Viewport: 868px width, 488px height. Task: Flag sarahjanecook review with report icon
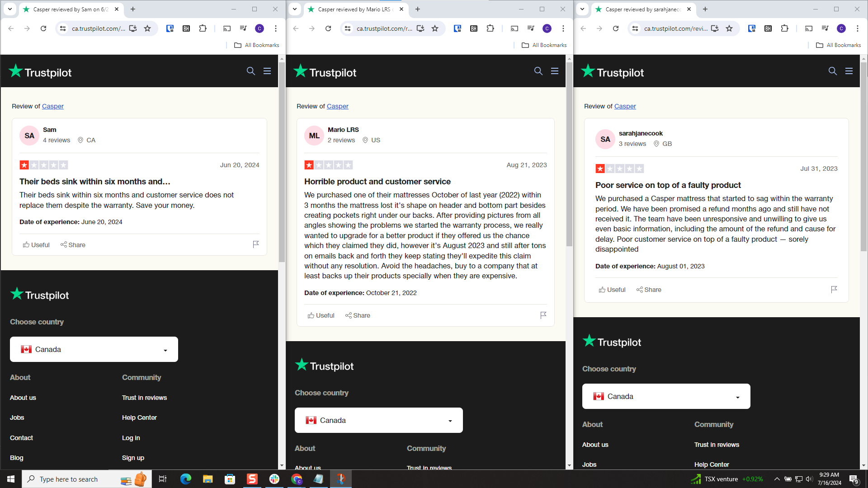834,289
